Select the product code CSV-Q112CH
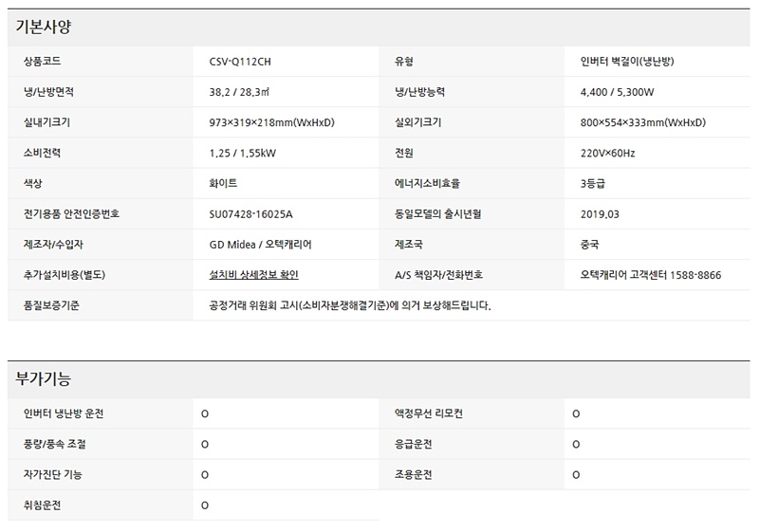 click(x=246, y=63)
